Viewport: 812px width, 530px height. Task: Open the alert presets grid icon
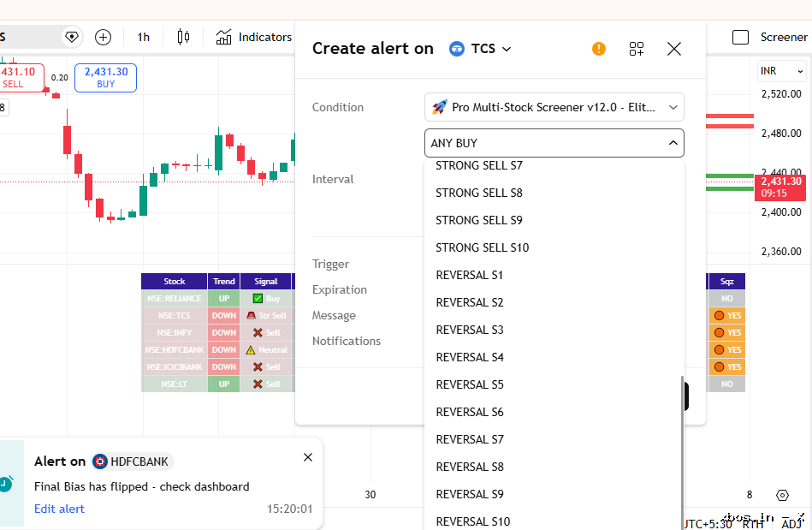637,49
